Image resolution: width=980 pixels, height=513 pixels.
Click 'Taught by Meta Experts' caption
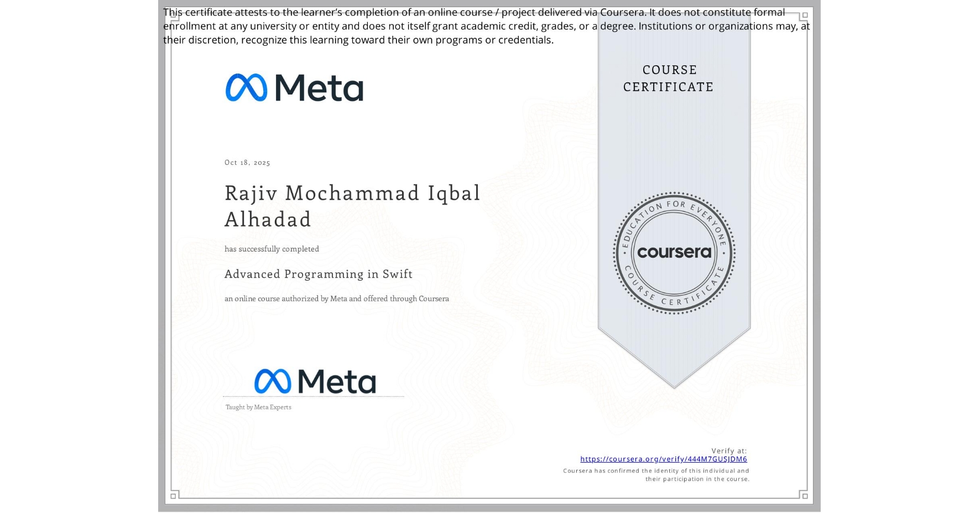tap(258, 407)
